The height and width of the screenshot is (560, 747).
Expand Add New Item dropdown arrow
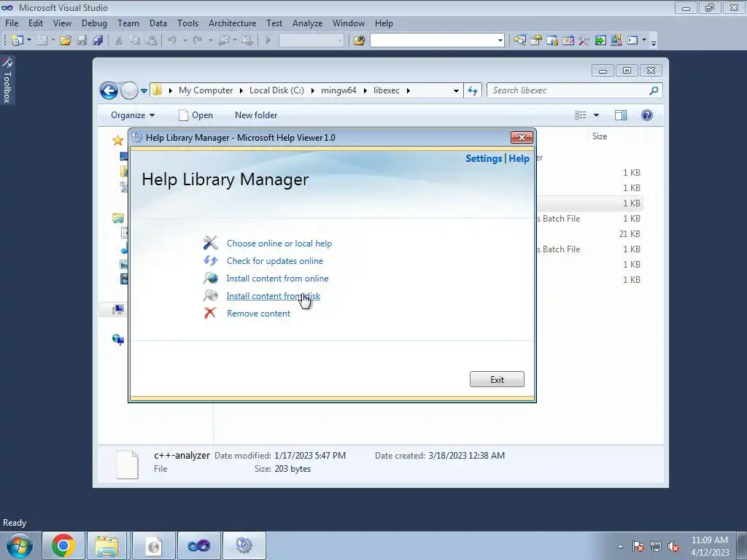point(53,41)
